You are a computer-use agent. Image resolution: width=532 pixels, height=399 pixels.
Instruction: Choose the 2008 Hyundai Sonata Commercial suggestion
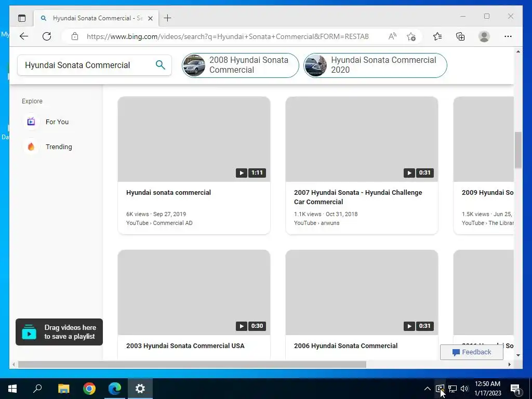pos(241,65)
